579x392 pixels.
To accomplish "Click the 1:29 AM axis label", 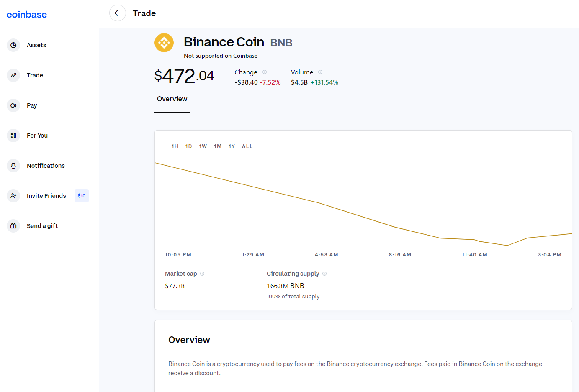I will (253, 255).
